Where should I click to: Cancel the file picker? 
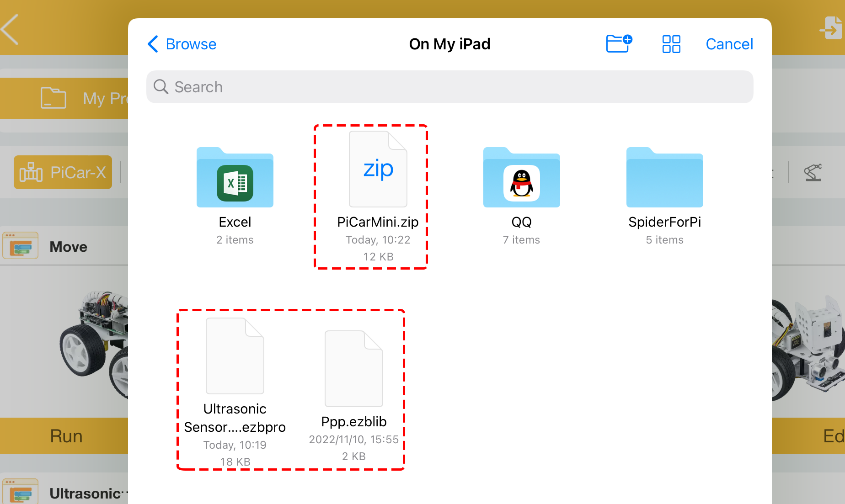(729, 44)
